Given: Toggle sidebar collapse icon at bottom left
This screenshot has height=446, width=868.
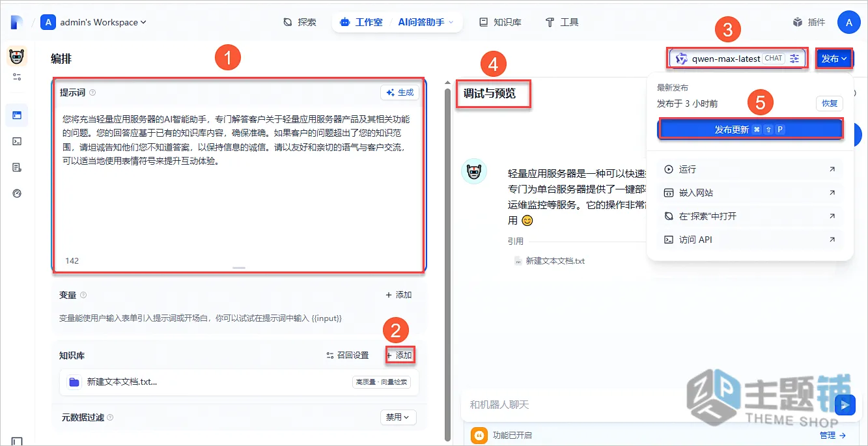Looking at the screenshot, I should (17, 441).
